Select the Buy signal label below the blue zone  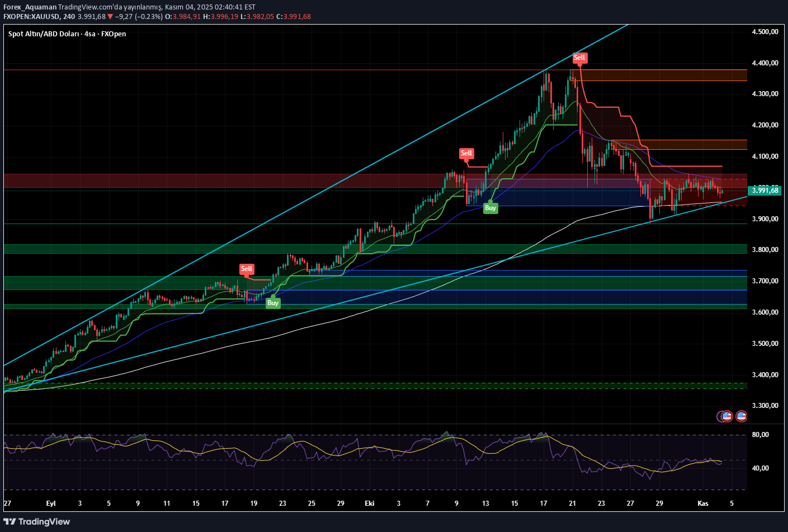pyautogui.click(x=490, y=207)
